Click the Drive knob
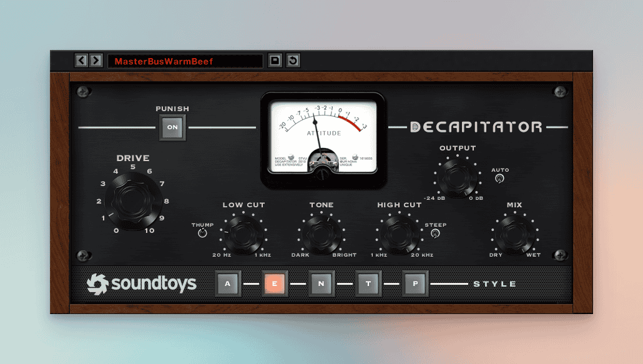 [132, 200]
